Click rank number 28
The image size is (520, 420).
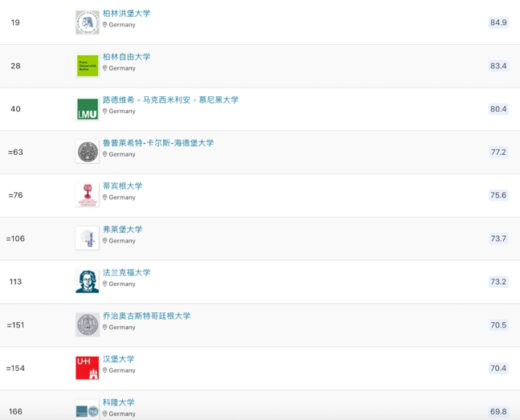tap(15, 66)
